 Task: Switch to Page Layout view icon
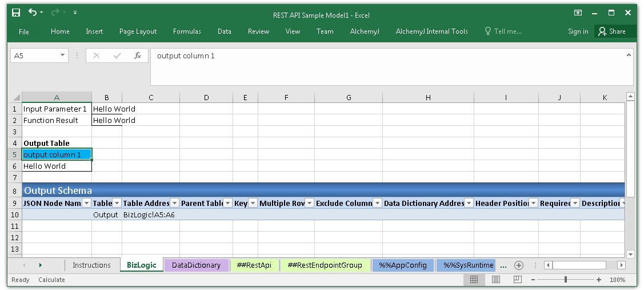[496, 280]
